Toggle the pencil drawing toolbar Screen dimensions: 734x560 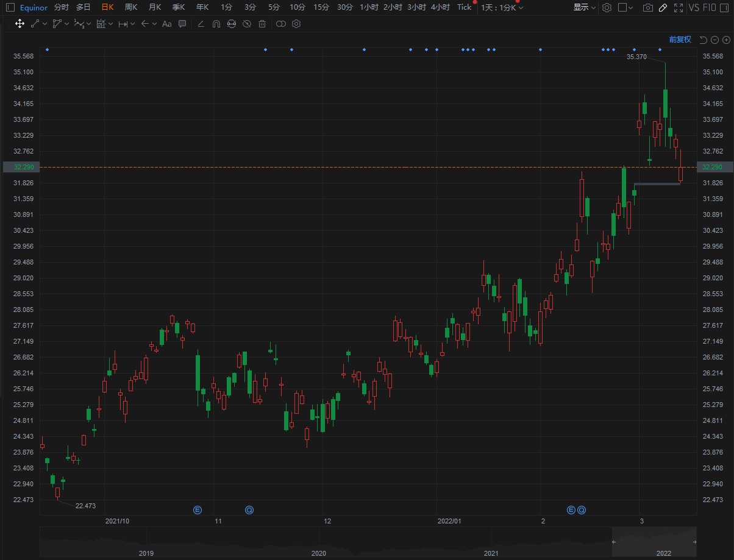pyautogui.click(x=663, y=7)
